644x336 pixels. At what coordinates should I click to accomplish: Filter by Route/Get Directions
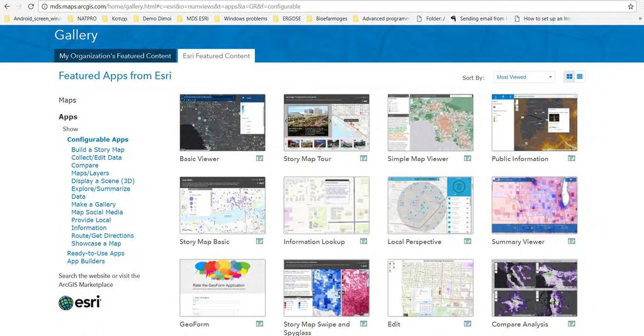point(102,236)
